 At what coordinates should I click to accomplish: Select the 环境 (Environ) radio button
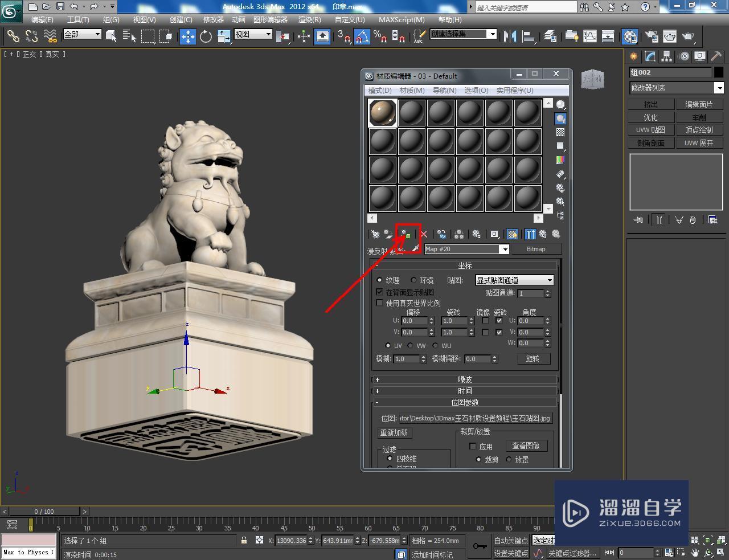pyautogui.click(x=413, y=280)
